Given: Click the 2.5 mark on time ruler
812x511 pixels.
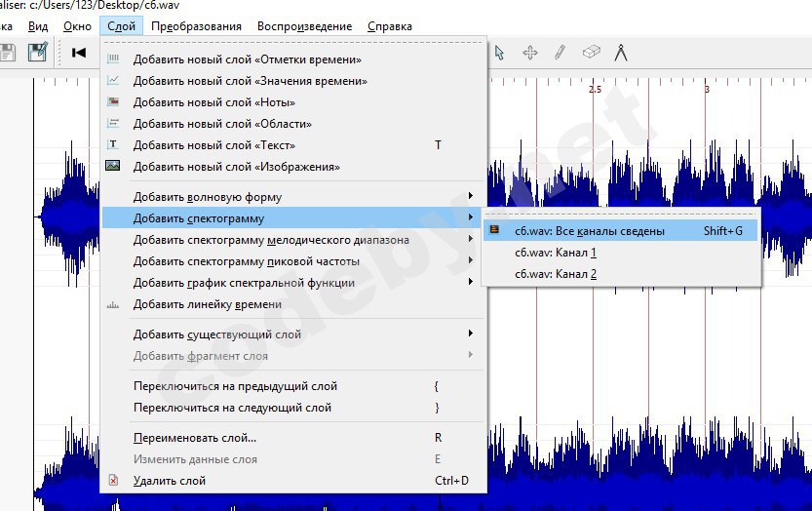Looking at the screenshot, I should coord(595,89).
